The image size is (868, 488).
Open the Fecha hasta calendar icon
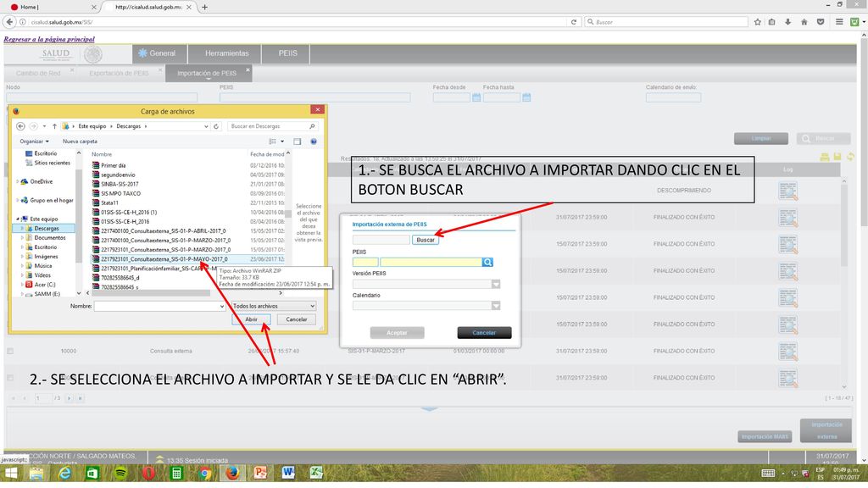pos(526,97)
